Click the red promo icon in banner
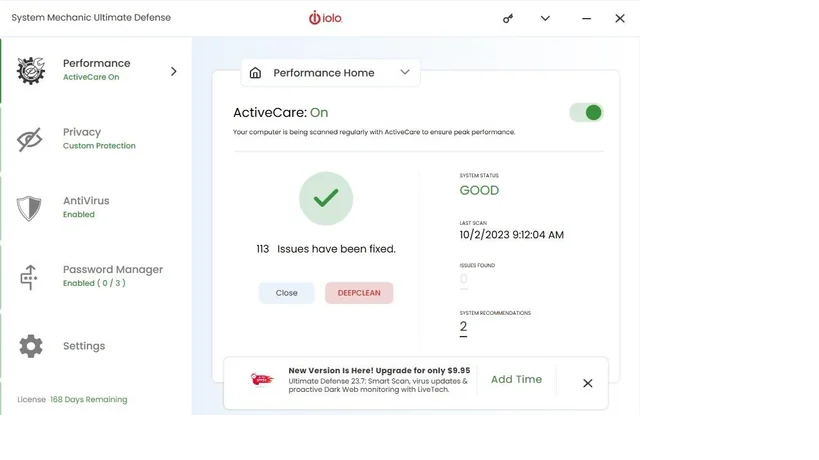Image resolution: width=819 pixels, height=460 pixels. (262, 379)
